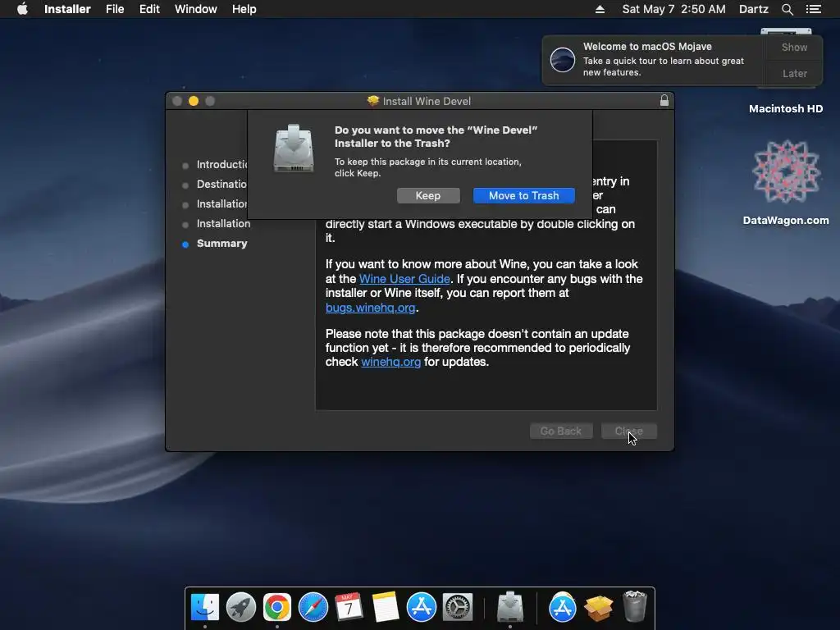Open the package box icon in dock
The height and width of the screenshot is (630, 840).
(598, 608)
